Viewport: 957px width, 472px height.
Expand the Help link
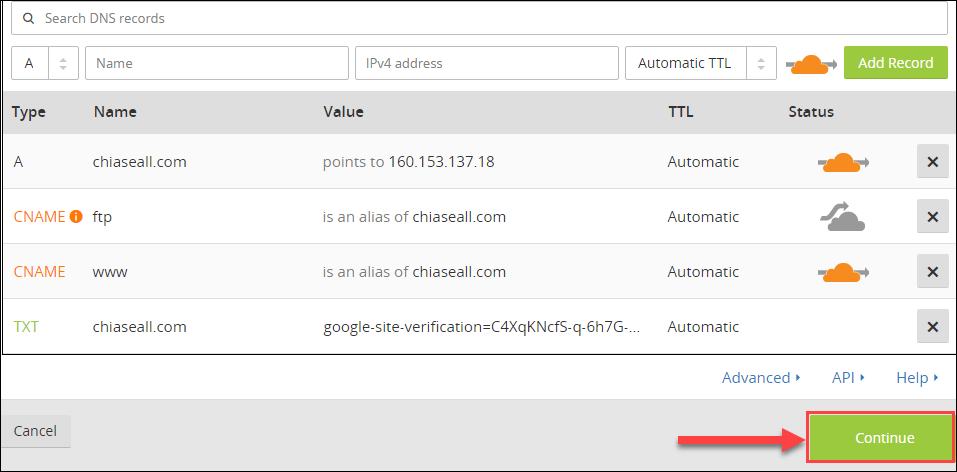[917, 378]
